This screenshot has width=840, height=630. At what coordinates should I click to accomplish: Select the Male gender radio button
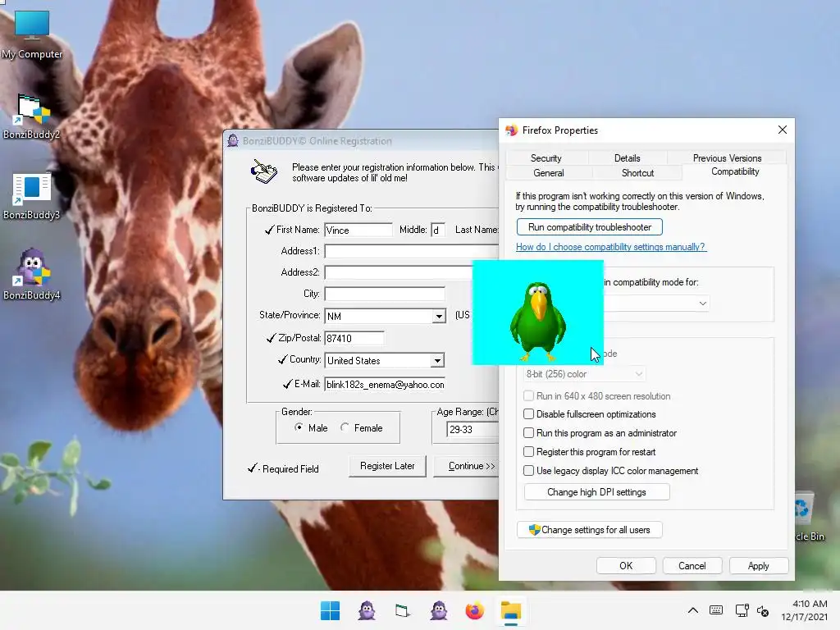pyautogui.click(x=299, y=427)
